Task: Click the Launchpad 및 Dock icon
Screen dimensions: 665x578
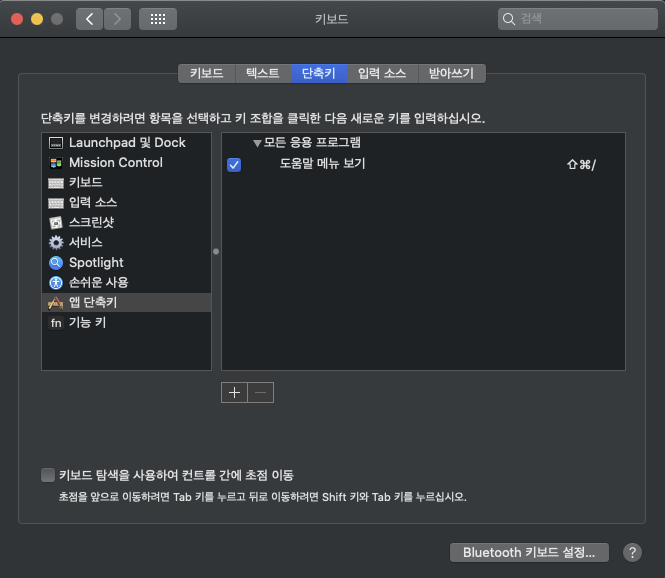Action: pos(56,143)
